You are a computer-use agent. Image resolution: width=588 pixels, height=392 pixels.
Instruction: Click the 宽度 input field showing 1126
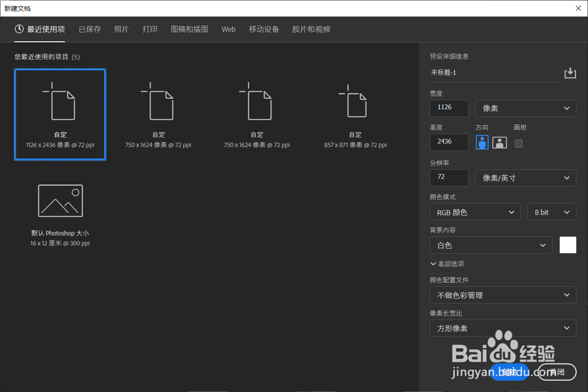coord(449,108)
